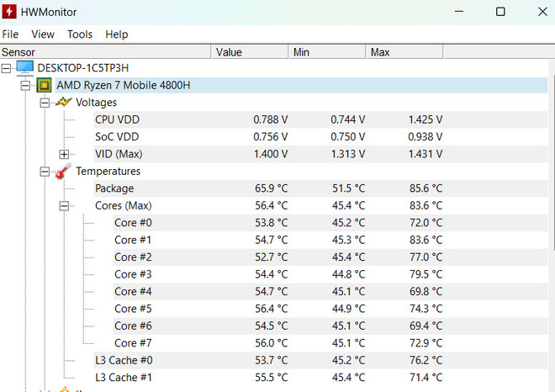Click the Temperatures thermometer icon
Image resolution: width=555 pixels, height=392 pixels.
tap(63, 171)
